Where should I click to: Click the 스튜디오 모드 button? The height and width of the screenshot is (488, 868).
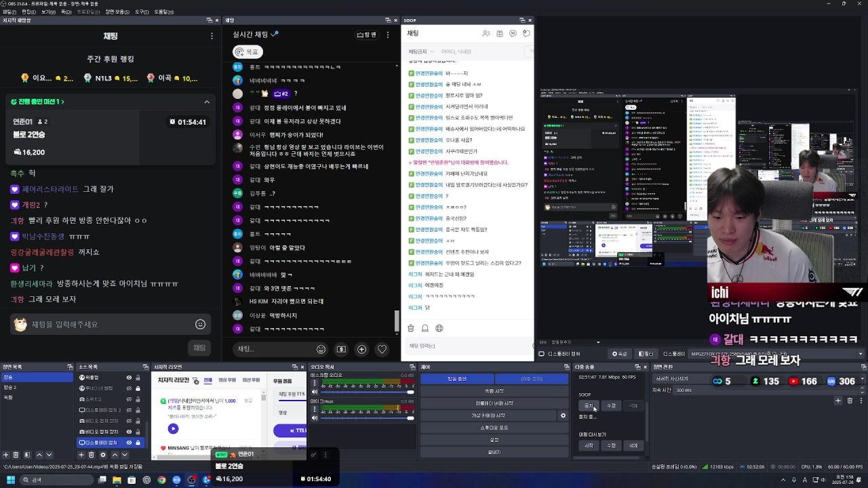pos(494,428)
